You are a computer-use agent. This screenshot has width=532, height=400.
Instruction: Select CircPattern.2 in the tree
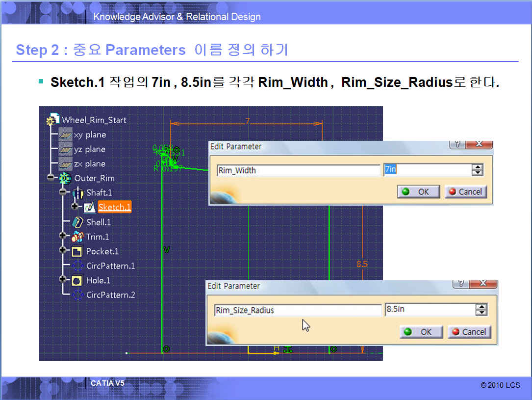[x=110, y=295]
